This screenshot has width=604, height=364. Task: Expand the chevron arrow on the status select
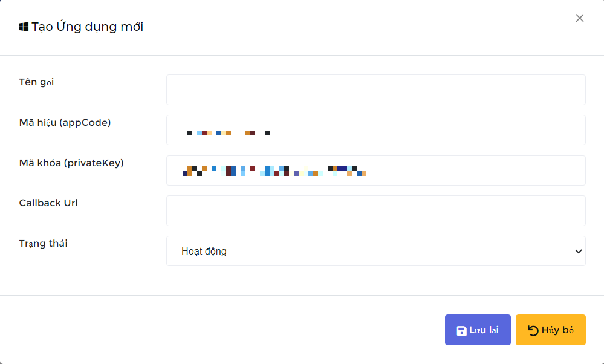point(578,251)
